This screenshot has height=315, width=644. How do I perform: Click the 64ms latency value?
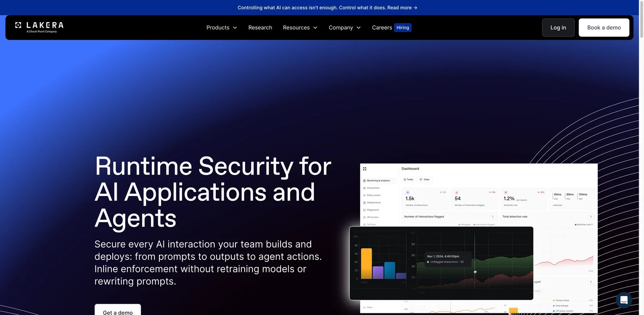pyautogui.click(x=558, y=194)
